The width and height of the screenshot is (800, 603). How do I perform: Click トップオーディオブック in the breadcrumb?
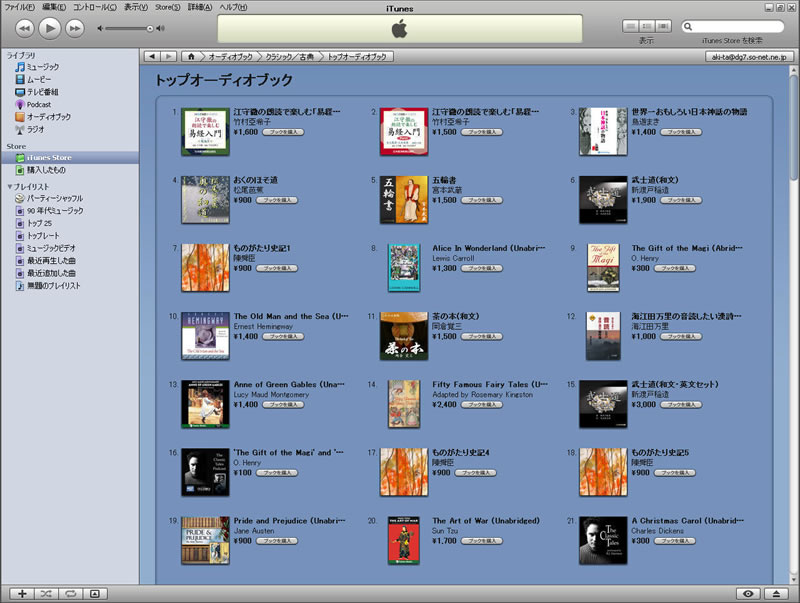tap(357, 57)
